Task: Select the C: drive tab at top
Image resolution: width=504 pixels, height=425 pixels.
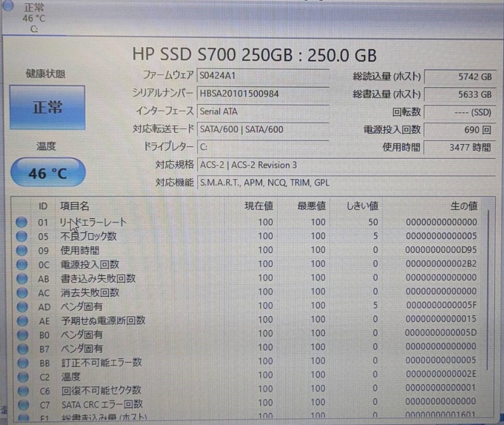Action: (x=34, y=18)
